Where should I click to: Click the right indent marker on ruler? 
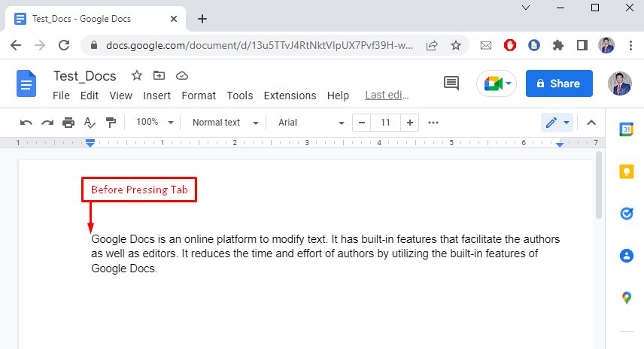pyautogui.click(x=560, y=144)
